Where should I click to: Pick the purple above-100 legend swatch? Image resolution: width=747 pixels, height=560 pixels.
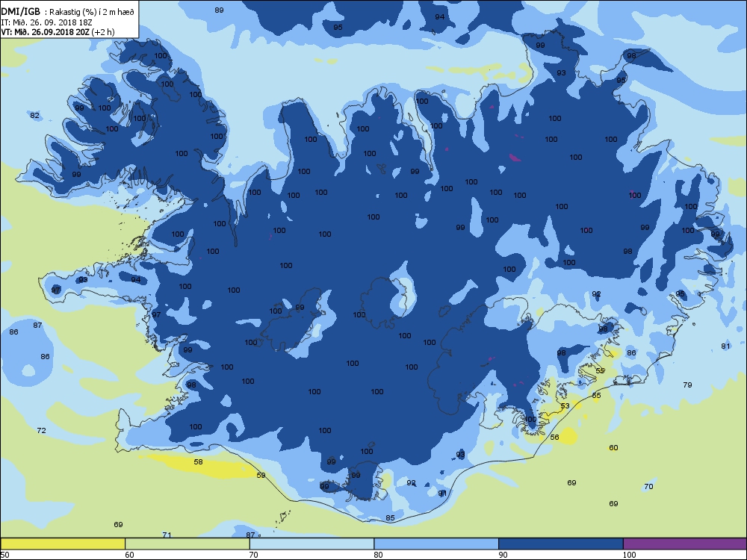click(x=684, y=544)
